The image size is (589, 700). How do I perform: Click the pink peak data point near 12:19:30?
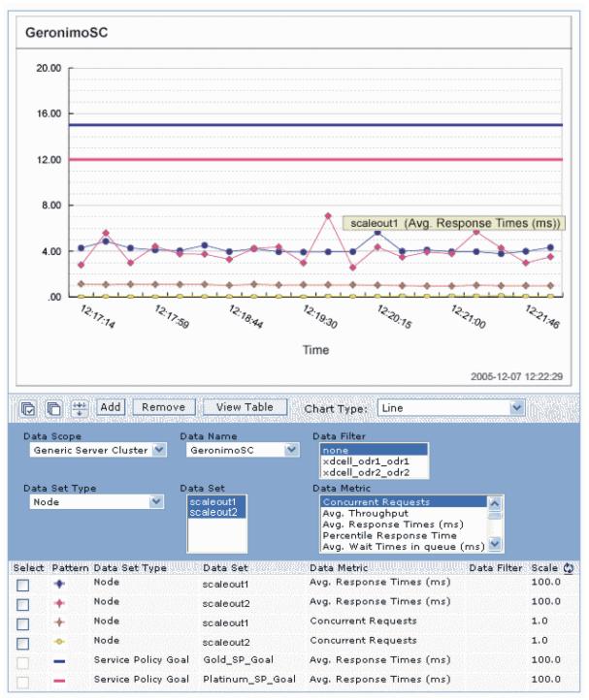328,215
